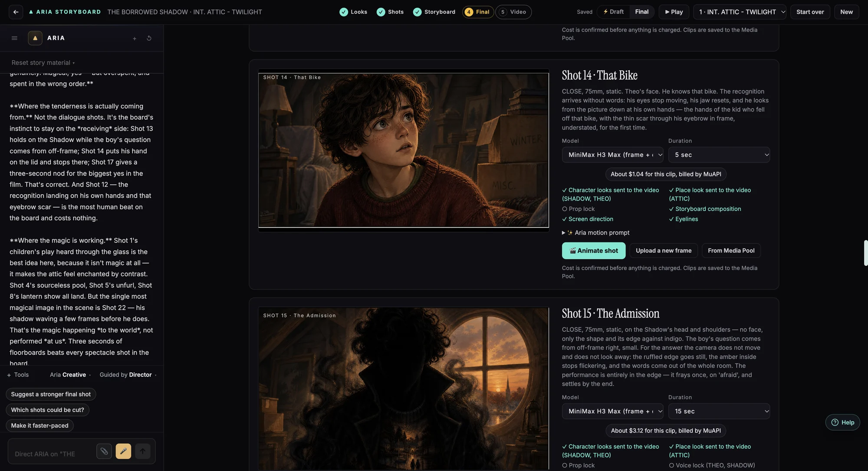Go to the Storyboard step

point(434,12)
